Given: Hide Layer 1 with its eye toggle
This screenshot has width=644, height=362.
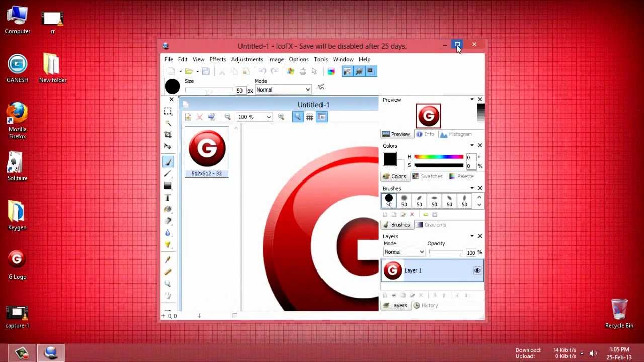Looking at the screenshot, I should pos(477,270).
